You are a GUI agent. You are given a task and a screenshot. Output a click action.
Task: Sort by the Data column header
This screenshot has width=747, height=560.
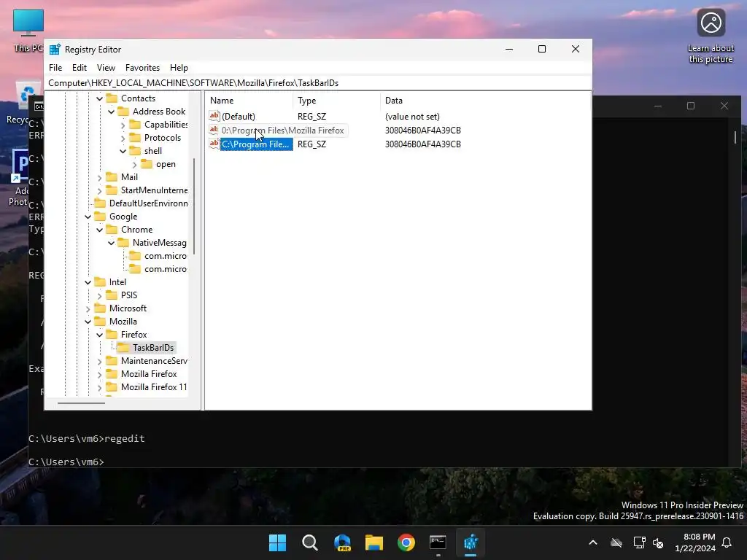click(486, 101)
